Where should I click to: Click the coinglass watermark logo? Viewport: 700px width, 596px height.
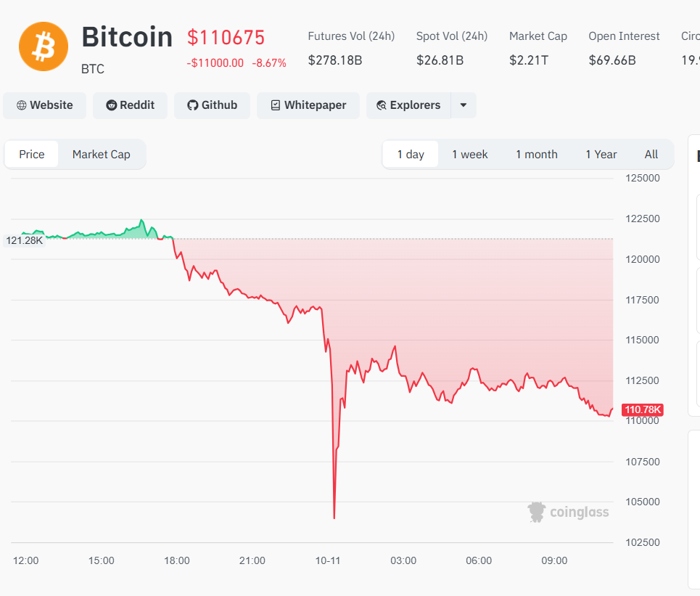tap(537, 513)
